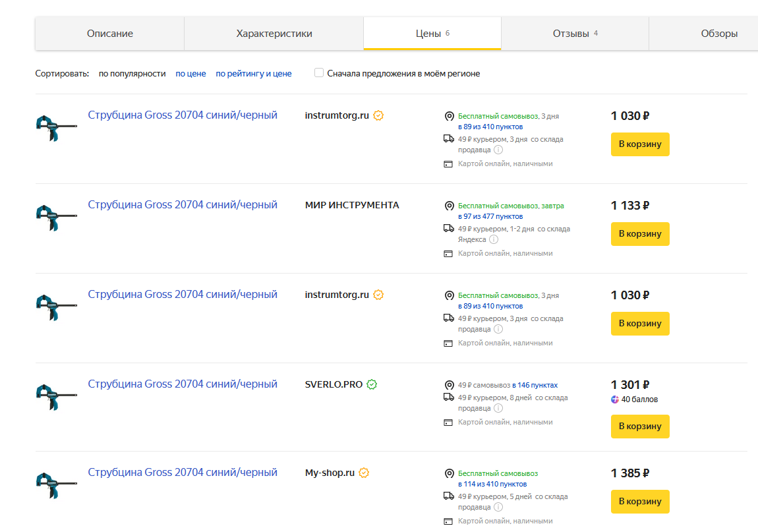
Task: Switch to the Описание tab
Action: (110, 34)
